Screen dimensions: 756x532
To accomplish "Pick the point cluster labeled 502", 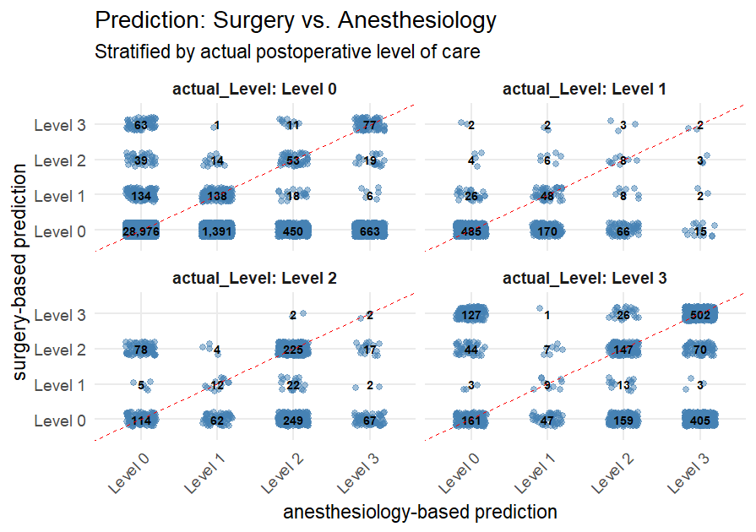I will [x=699, y=314].
